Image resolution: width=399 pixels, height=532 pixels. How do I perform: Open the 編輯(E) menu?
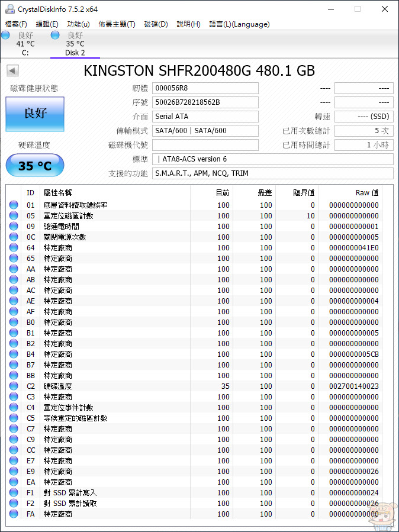click(47, 24)
